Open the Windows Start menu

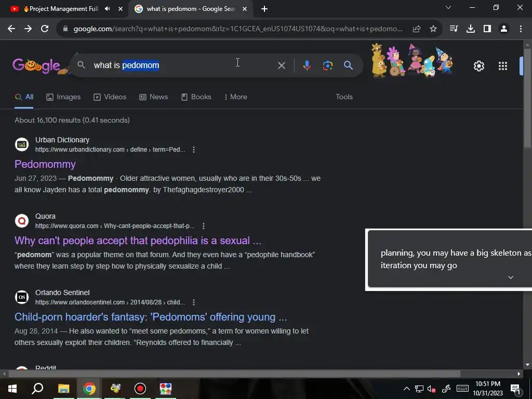12,389
